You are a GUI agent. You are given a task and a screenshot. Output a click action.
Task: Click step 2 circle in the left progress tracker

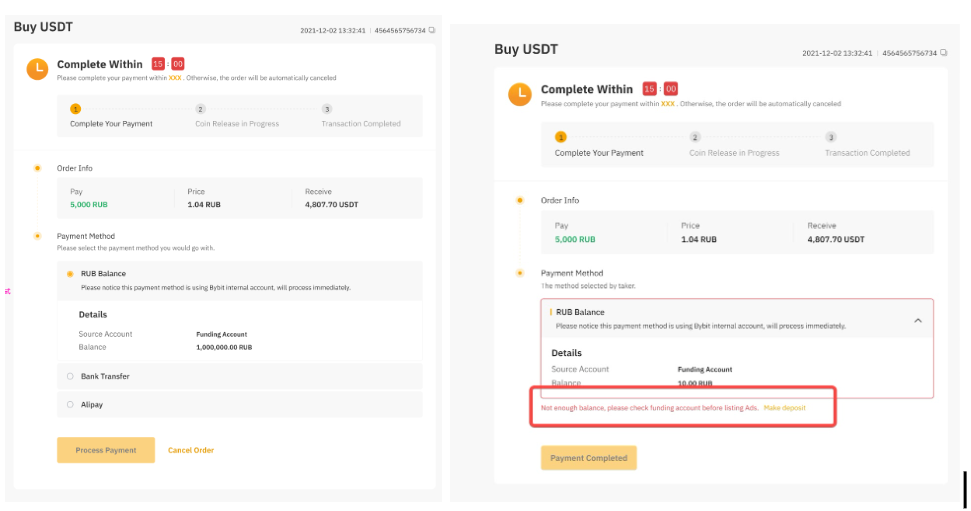point(201,109)
